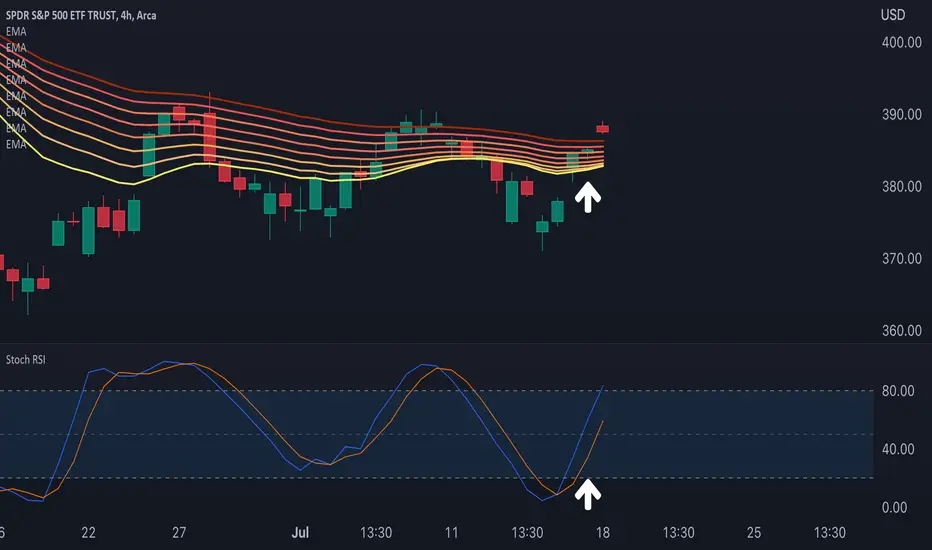
Task: Click the 370.00 price axis label
Action: pyautogui.click(x=902, y=259)
